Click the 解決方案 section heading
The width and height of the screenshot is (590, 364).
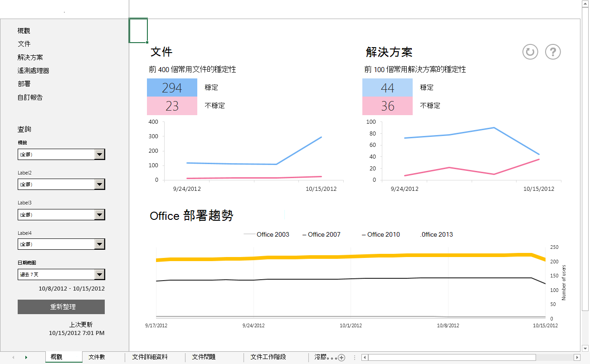pos(389,52)
